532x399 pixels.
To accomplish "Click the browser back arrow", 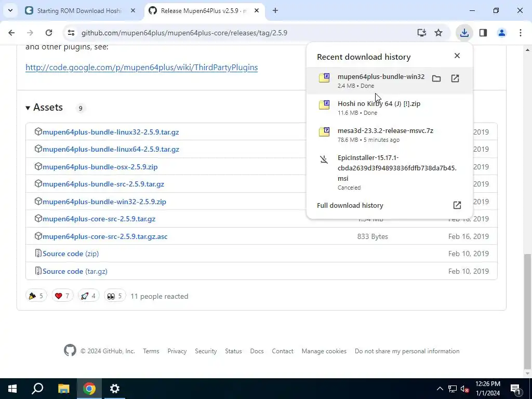I will [11, 33].
